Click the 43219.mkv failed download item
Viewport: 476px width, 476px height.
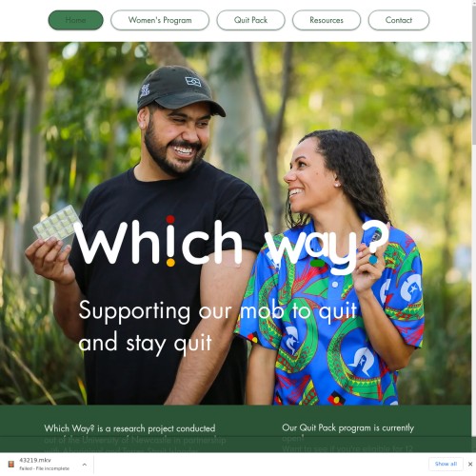[47, 465]
